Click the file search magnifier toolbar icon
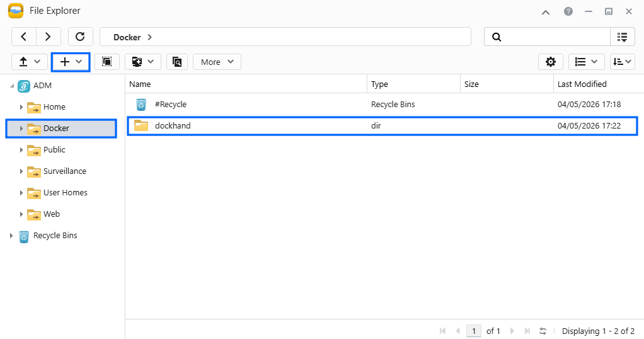Image resolution: width=644 pixels, height=339 pixels. click(x=177, y=62)
